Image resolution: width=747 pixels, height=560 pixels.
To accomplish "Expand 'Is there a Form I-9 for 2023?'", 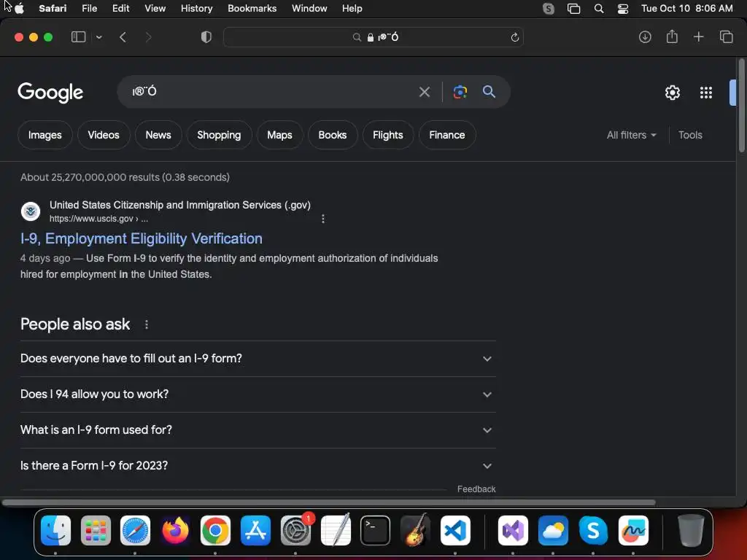I will (x=258, y=466).
